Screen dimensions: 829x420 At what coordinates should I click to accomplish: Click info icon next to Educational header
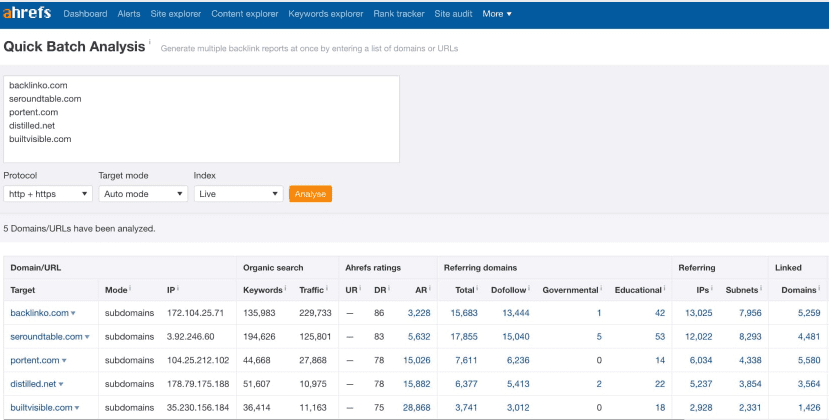tap(665, 288)
